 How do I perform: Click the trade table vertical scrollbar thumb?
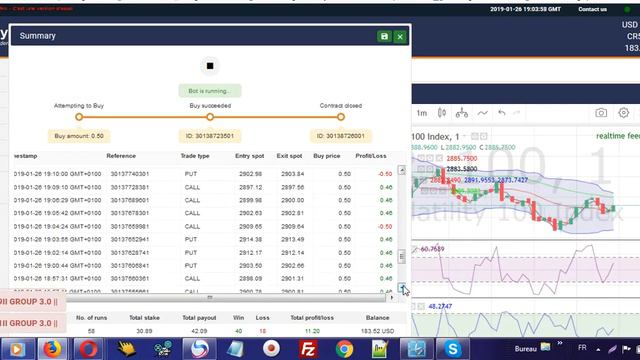402,256
